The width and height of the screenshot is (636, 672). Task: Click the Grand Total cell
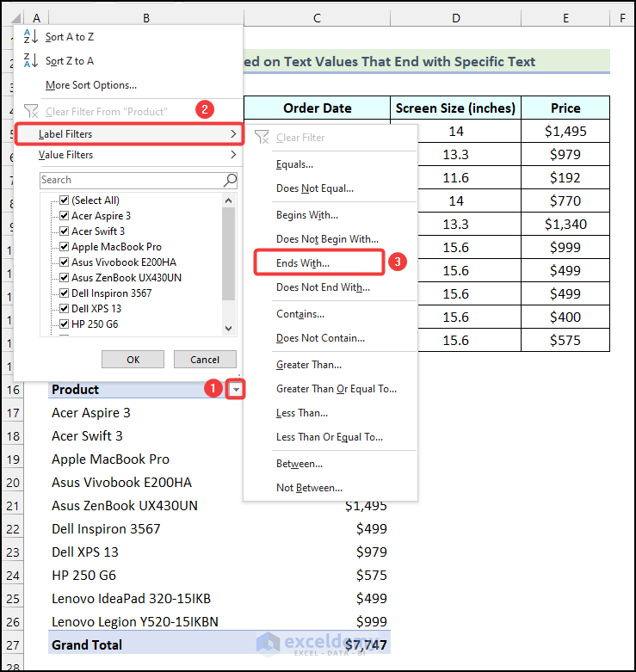(145, 644)
